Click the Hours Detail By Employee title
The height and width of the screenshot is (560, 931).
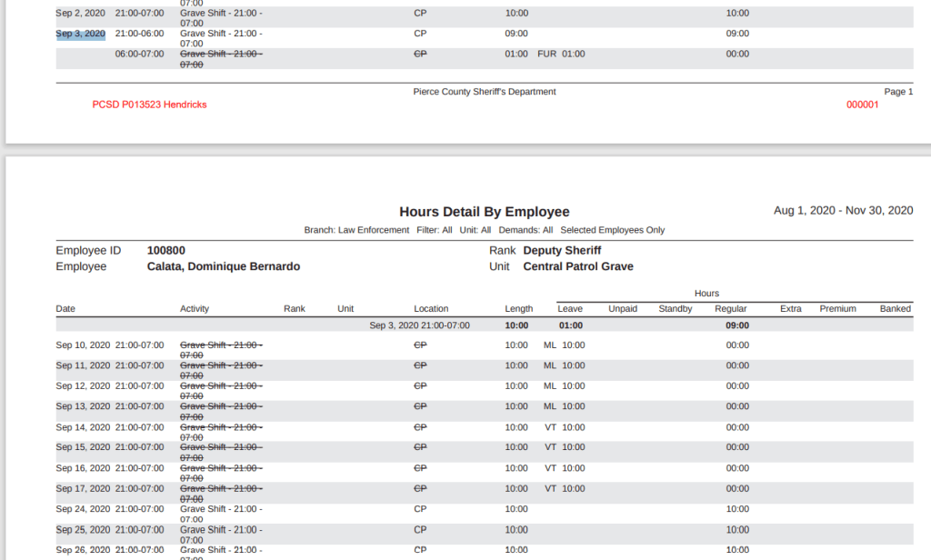[x=484, y=212]
